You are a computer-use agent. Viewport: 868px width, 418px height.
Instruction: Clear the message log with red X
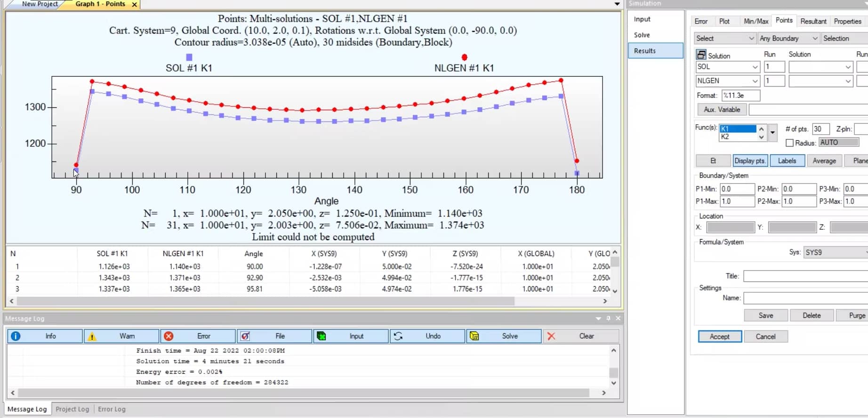(x=551, y=336)
